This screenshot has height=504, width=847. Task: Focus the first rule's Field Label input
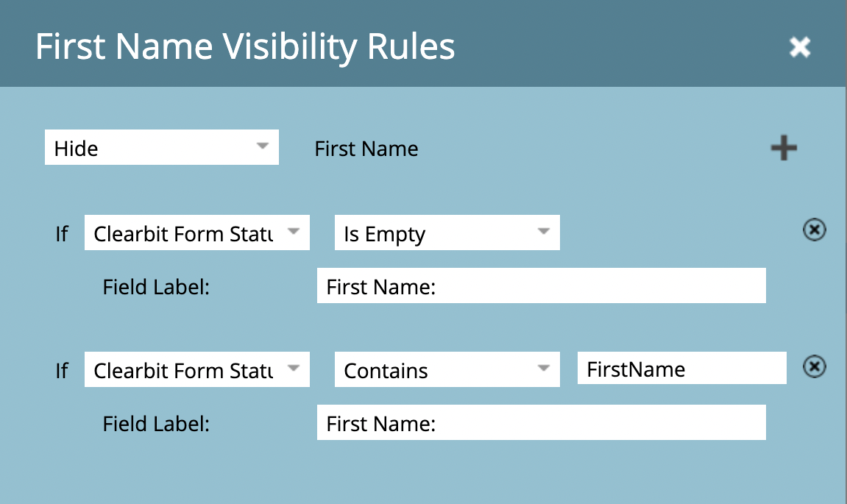point(541,286)
